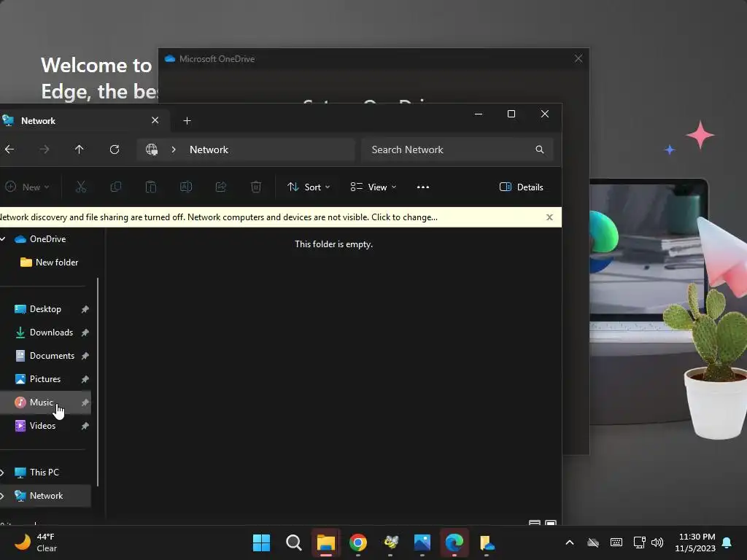Image resolution: width=747 pixels, height=560 pixels.
Task: Click the search magnifier in Search Network
Action: point(539,149)
